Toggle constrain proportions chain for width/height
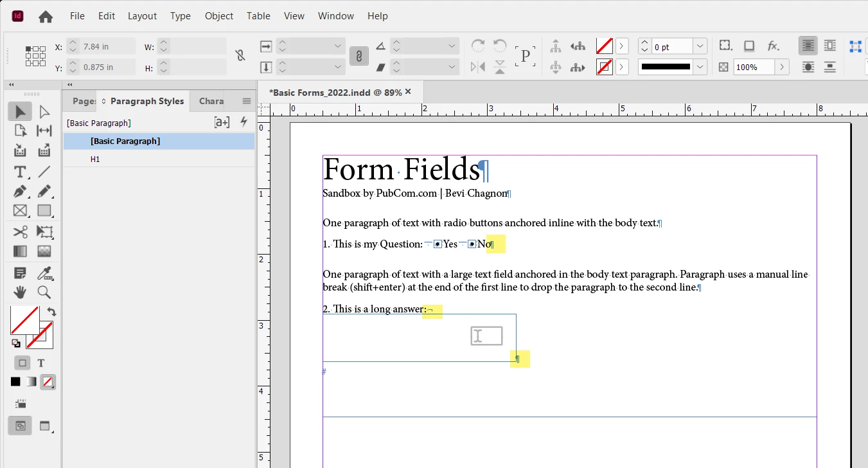This screenshot has height=468, width=868. pyautogui.click(x=240, y=56)
